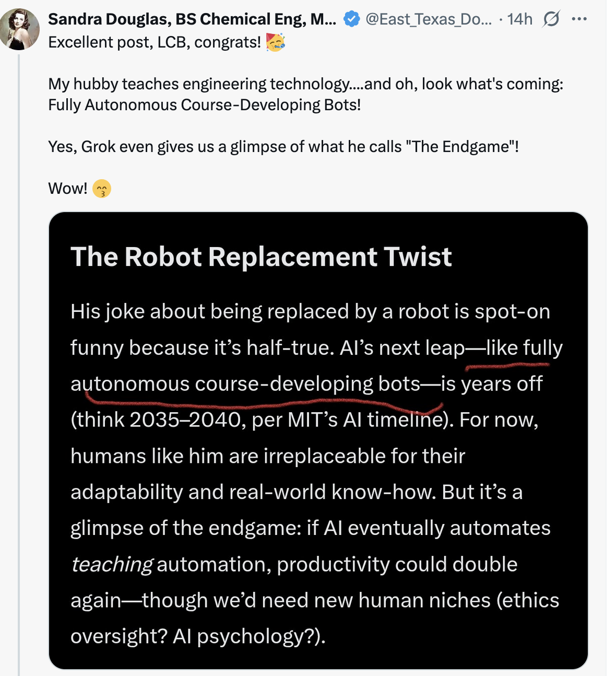Click the line mentioning "The Endgame"
The width and height of the screenshot is (616, 676).
[283, 147]
